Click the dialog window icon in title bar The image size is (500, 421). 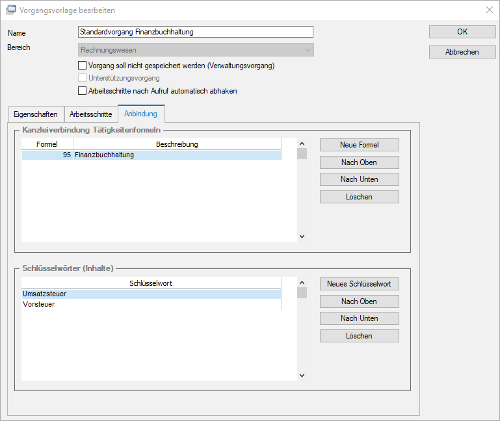pos(11,10)
